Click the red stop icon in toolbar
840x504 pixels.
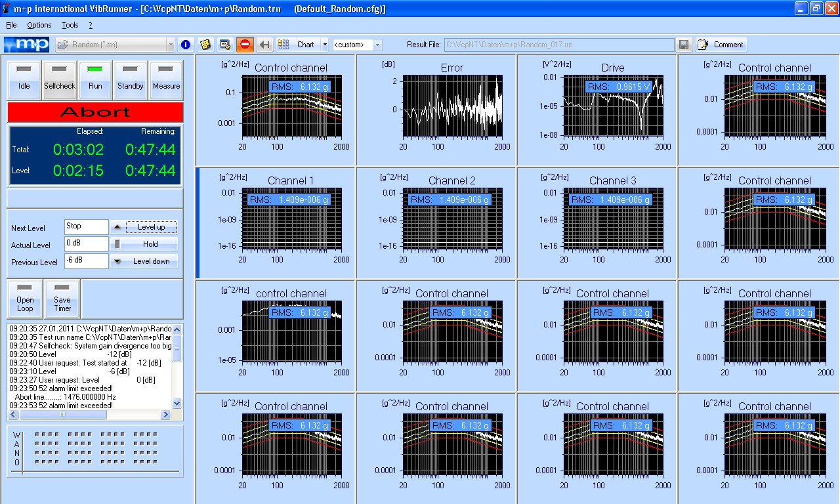point(245,45)
